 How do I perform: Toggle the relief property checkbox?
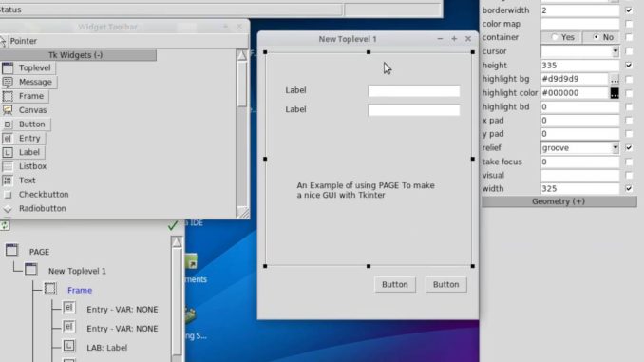pyautogui.click(x=629, y=147)
